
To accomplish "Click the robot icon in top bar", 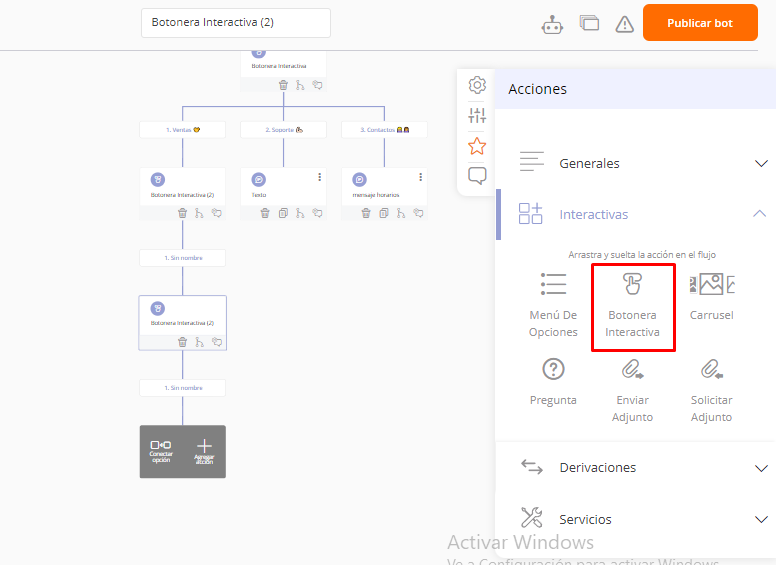I will coord(552,24).
